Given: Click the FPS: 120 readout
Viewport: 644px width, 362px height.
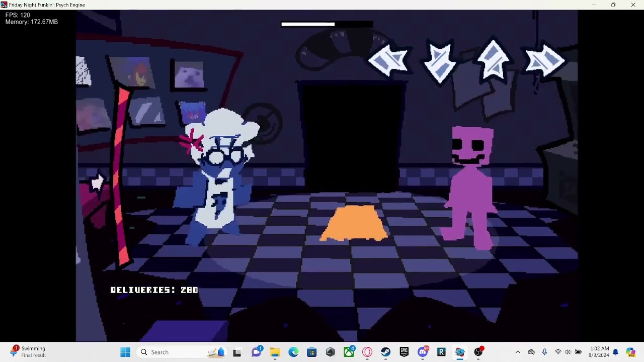Looking at the screenshot, I should (18, 16).
